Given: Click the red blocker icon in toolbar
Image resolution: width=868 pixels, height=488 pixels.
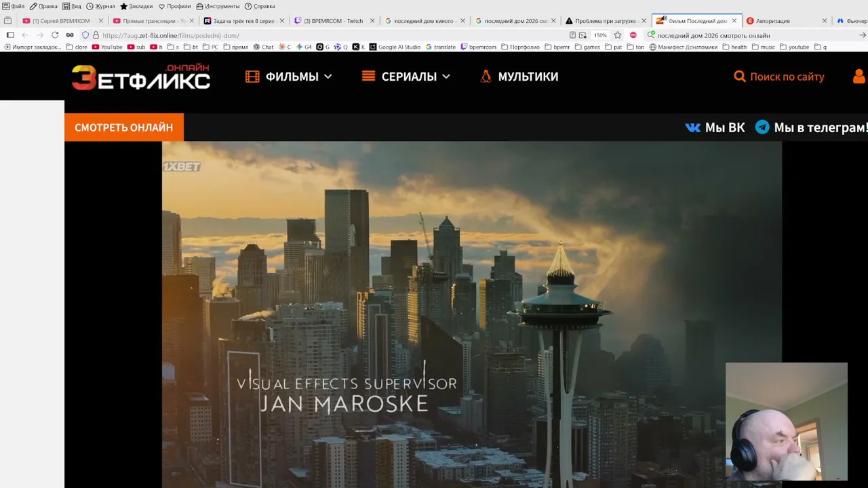Looking at the screenshot, I should point(633,35).
